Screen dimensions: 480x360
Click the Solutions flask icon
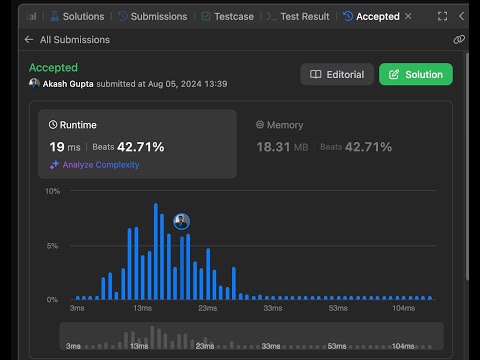[x=54, y=16]
